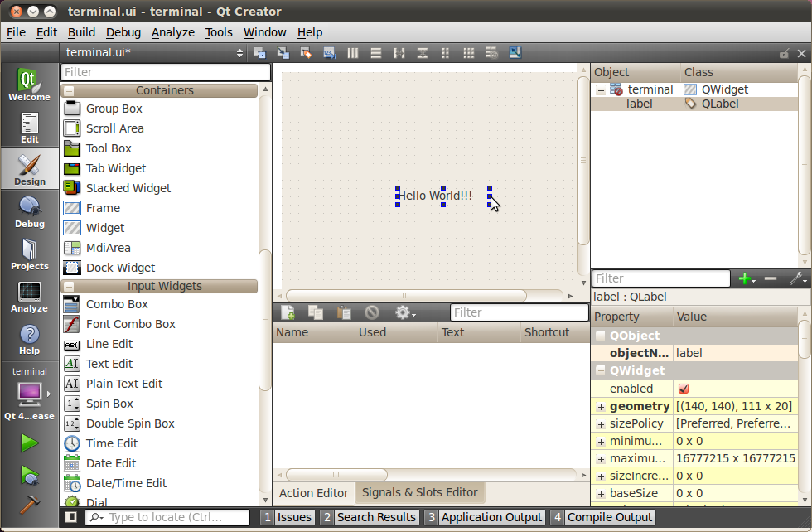Viewport: 812px width, 532px height.
Task: Expand the geometry property
Action: point(601,407)
